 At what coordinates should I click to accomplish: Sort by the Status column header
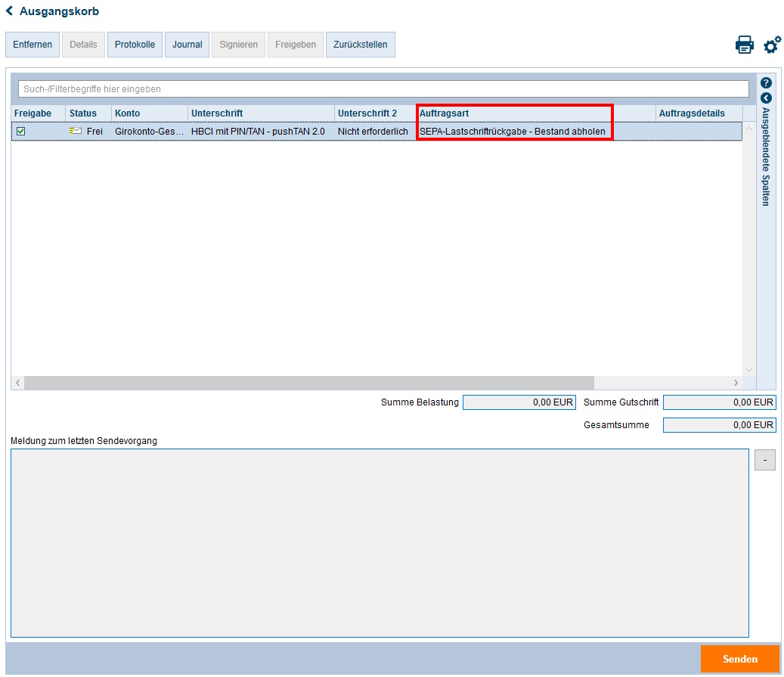[x=88, y=113]
